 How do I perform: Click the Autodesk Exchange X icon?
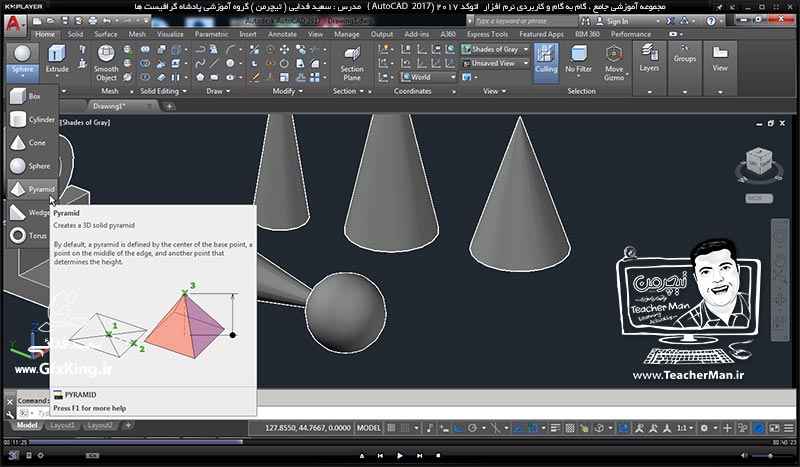click(670, 21)
